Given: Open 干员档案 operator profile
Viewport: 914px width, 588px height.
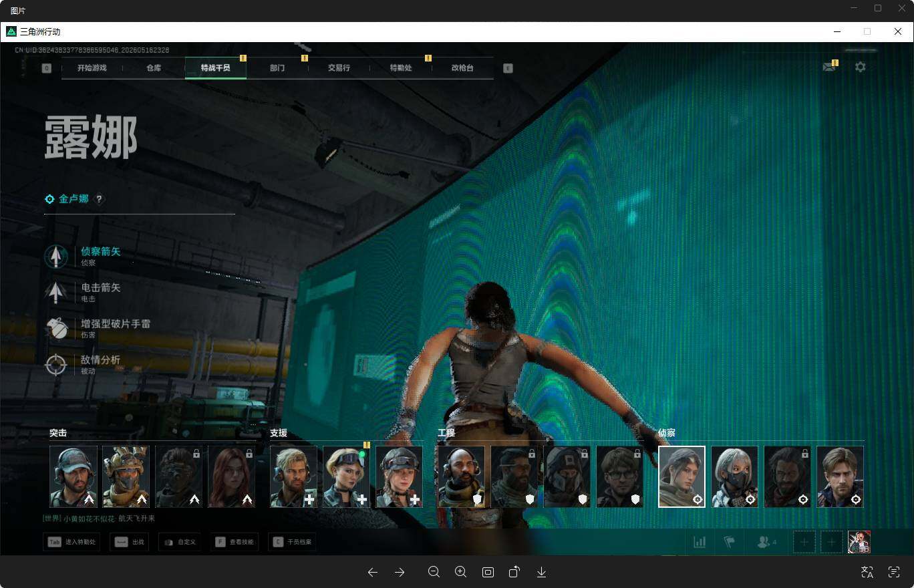Looking at the screenshot, I should pos(292,542).
